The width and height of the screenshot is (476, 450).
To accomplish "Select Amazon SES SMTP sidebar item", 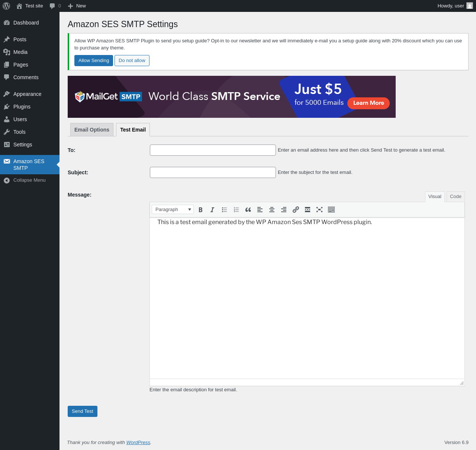I will (x=30, y=165).
